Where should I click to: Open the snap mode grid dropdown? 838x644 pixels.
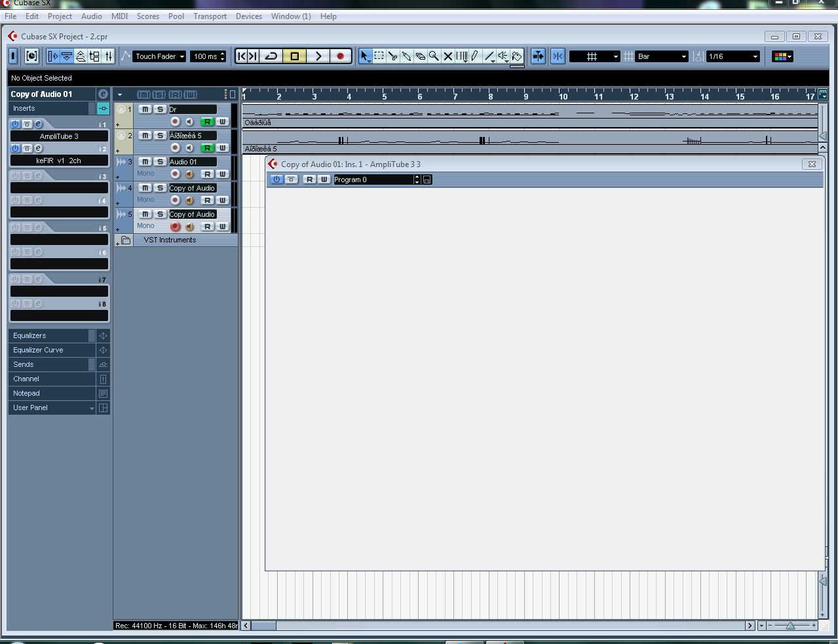(x=594, y=56)
